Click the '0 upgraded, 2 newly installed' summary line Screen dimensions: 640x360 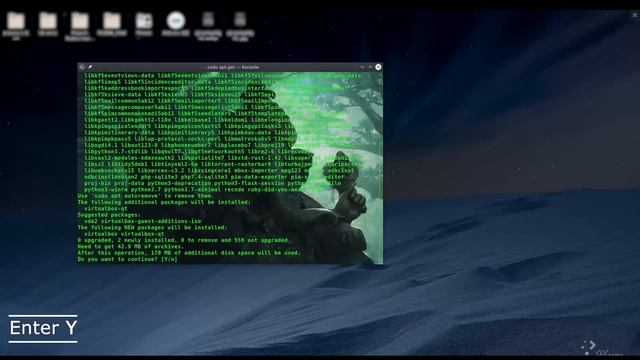tap(183, 240)
